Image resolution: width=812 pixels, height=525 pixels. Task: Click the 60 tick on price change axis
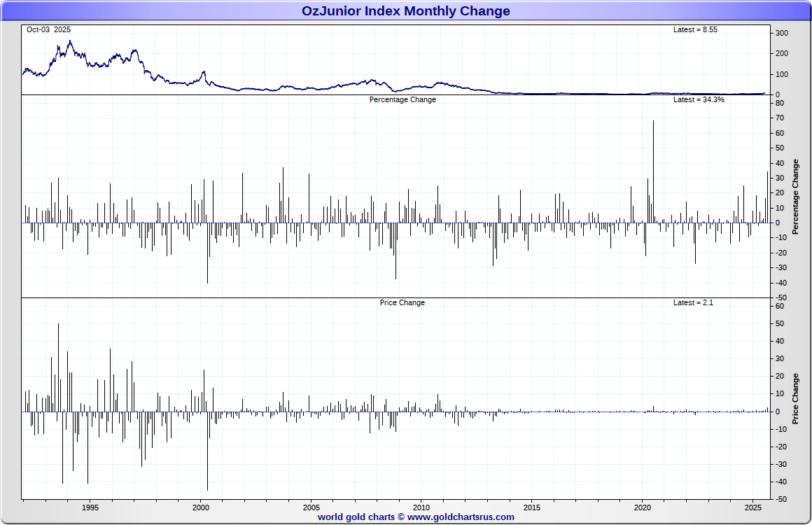[780, 306]
